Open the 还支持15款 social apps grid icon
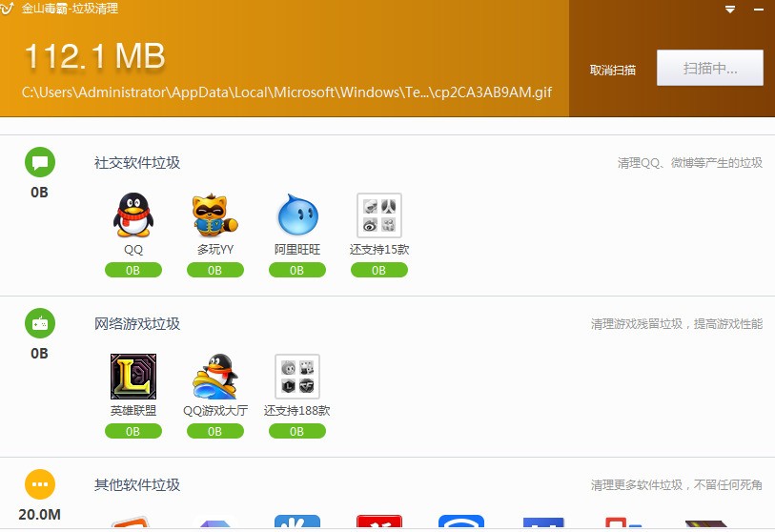The image size is (775, 532). 379,215
